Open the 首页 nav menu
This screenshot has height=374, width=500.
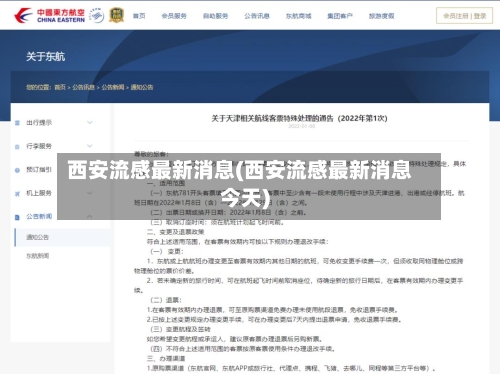139,16
